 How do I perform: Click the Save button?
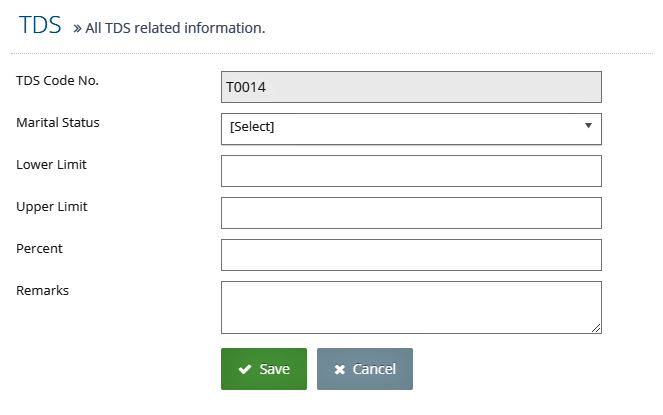tap(264, 369)
